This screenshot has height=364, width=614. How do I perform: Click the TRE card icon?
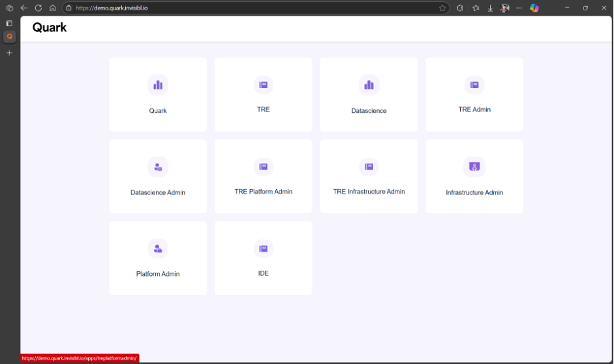point(263,85)
